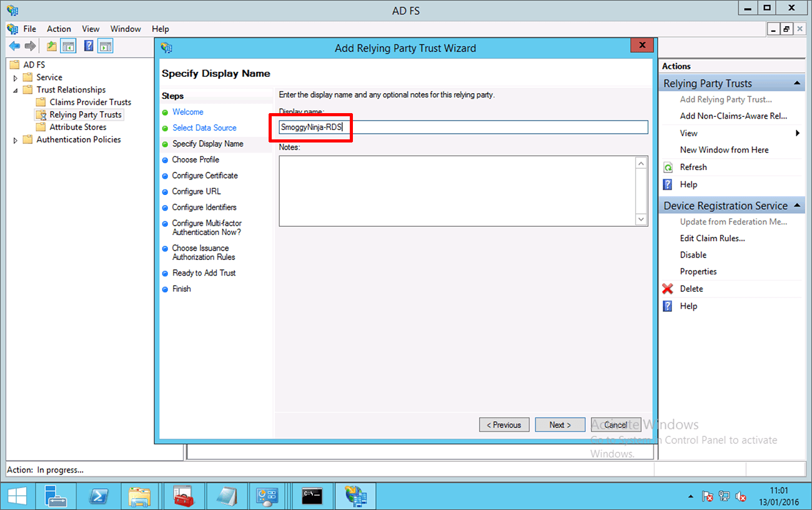Viewport: 812px width, 510px height.
Task: Click the wizard's Cancel button
Action: [x=616, y=425]
